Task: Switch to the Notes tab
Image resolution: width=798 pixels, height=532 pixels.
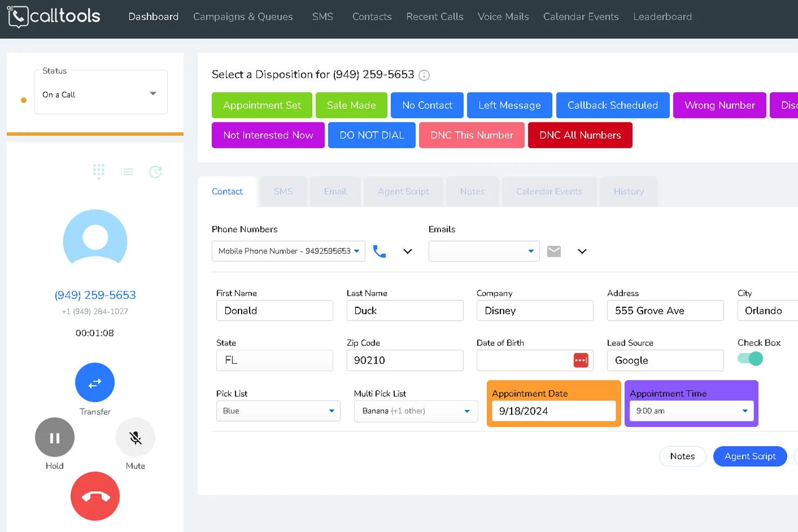Action: click(x=472, y=191)
